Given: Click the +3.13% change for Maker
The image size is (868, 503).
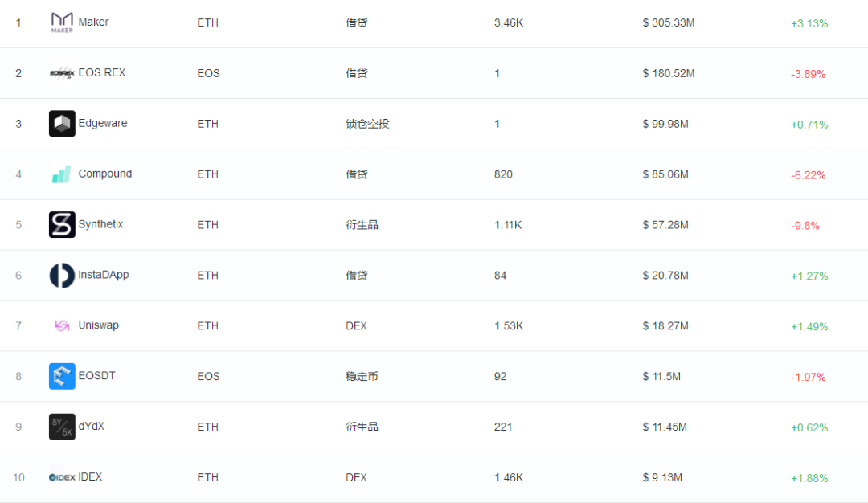Looking at the screenshot, I should [x=809, y=23].
